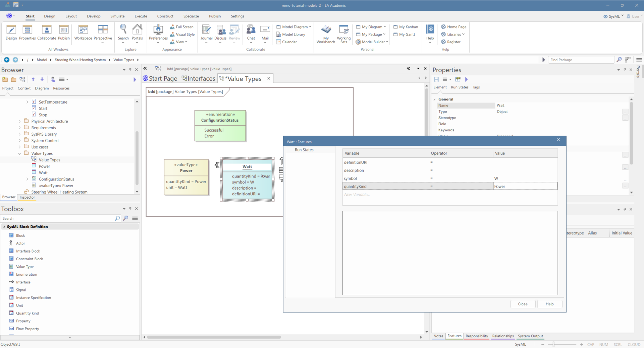The image size is (644, 348).
Task: Click the Help button in Features dialog
Action: [549, 304]
